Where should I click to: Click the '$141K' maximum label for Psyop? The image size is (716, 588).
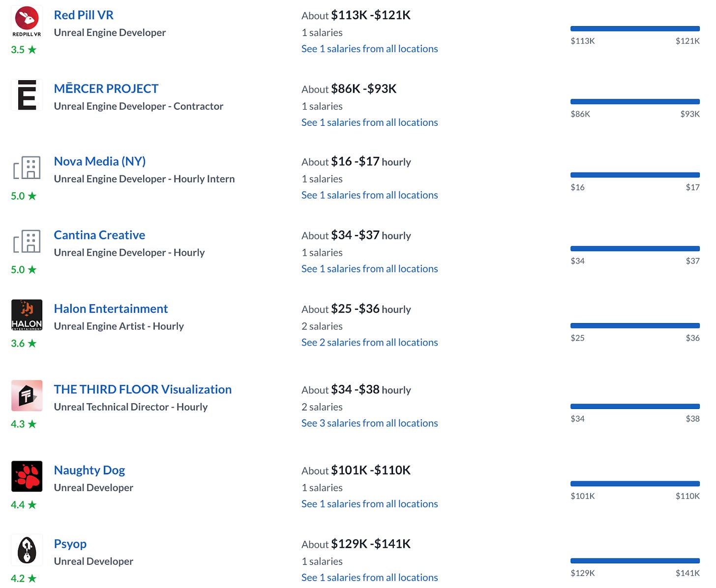687,573
